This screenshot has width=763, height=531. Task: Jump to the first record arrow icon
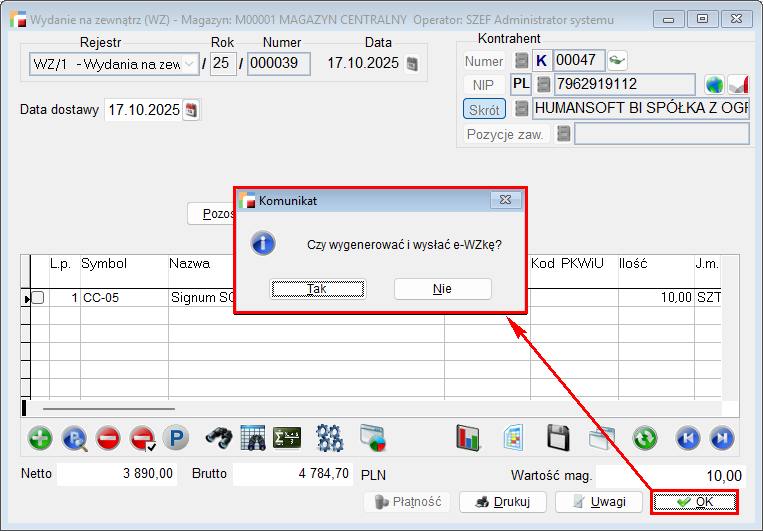coord(687,437)
